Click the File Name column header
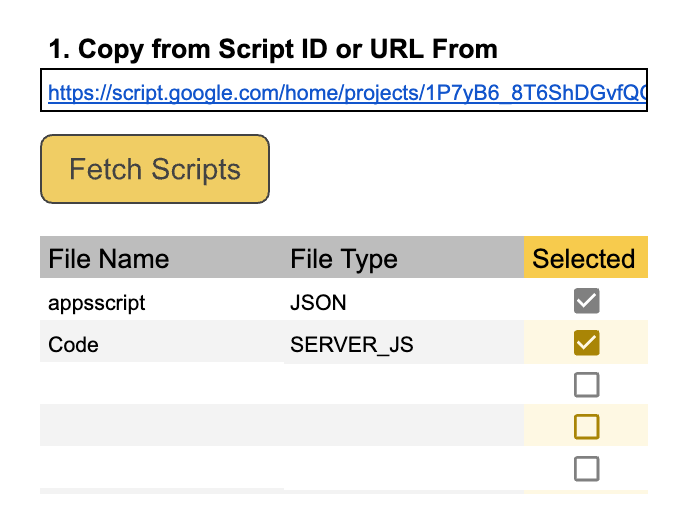This screenshot has width=686, height=506. [x=109, y=259]
